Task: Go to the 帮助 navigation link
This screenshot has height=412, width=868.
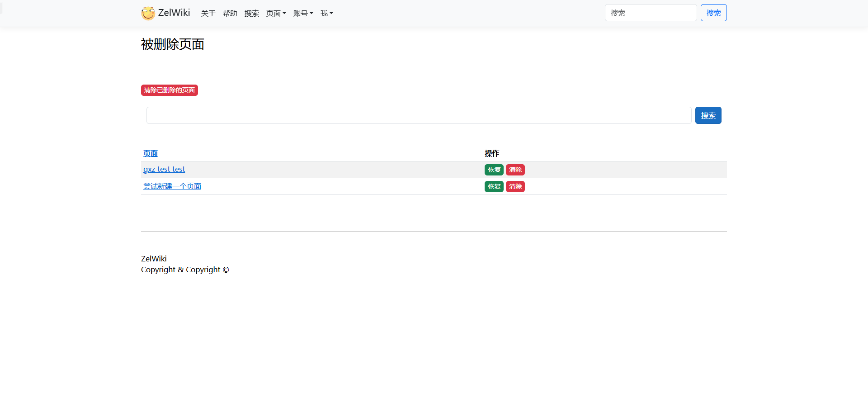Action: [x=230, y=14]
